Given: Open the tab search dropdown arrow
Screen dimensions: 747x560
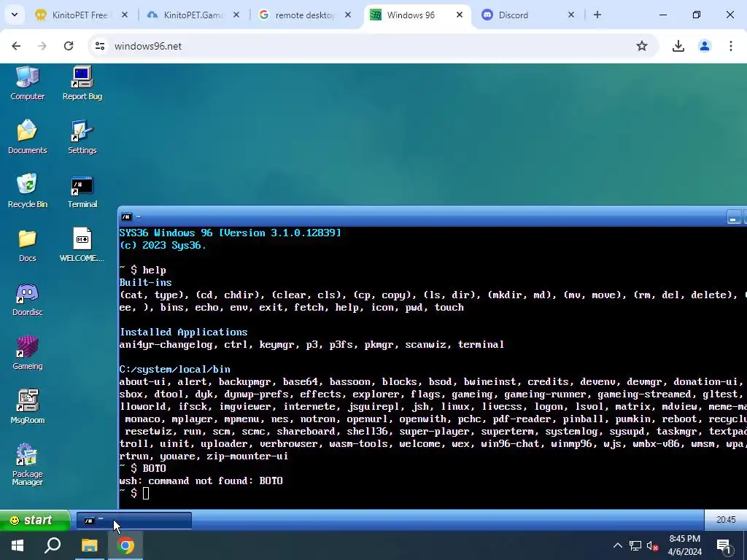Looking at the screenshot, I should click(x=15, y=15).
